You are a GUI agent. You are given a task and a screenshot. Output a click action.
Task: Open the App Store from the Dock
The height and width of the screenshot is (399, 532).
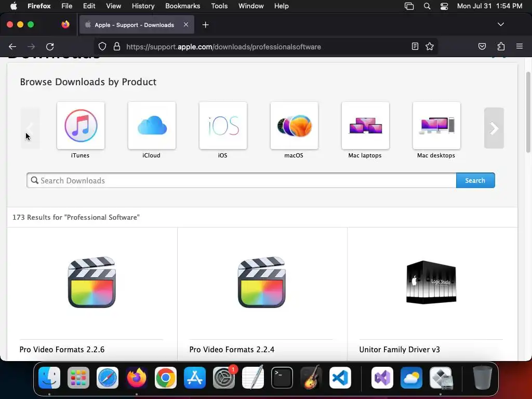pos(195,378)
